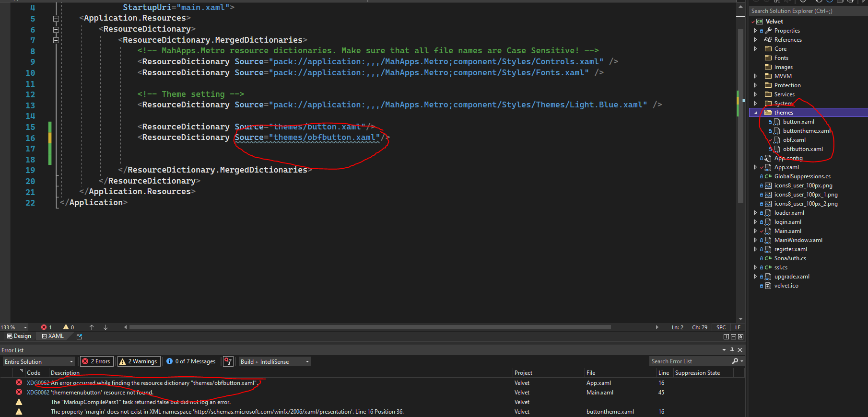Click the error icon of the obfbutton.xaml error row

point(19,382)
